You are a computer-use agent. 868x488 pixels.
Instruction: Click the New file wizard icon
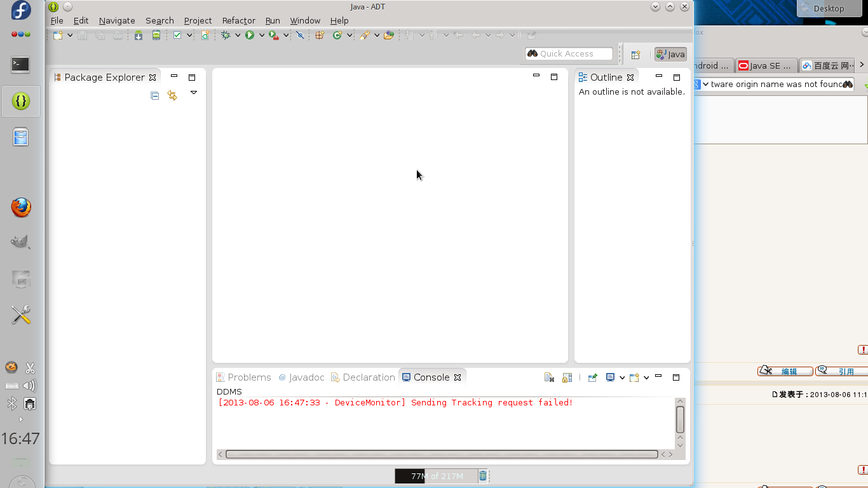point(58,36)
